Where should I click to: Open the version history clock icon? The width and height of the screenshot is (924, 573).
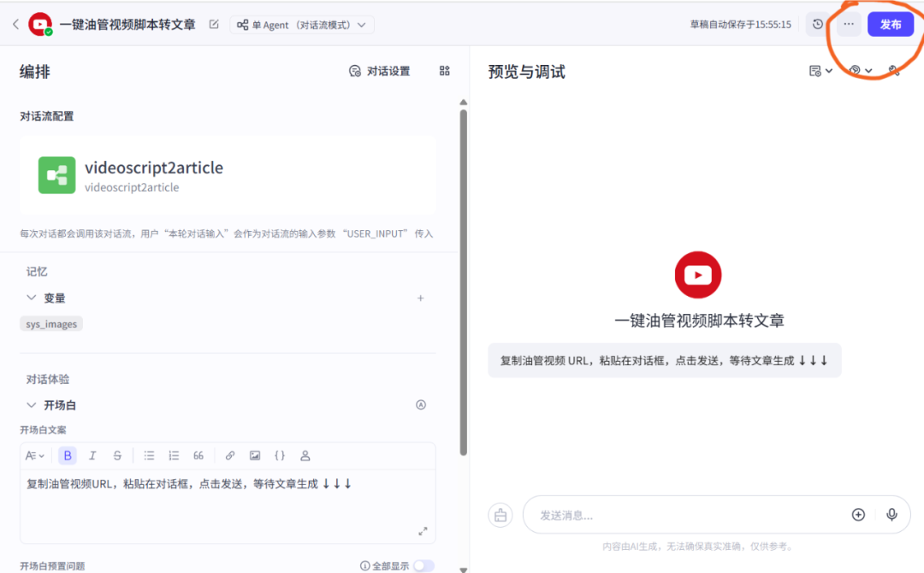click(x=817, y=24)
